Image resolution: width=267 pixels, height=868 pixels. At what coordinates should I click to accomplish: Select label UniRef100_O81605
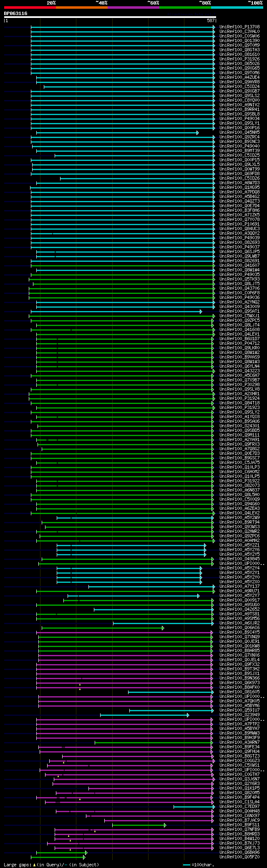click(239, 692)
